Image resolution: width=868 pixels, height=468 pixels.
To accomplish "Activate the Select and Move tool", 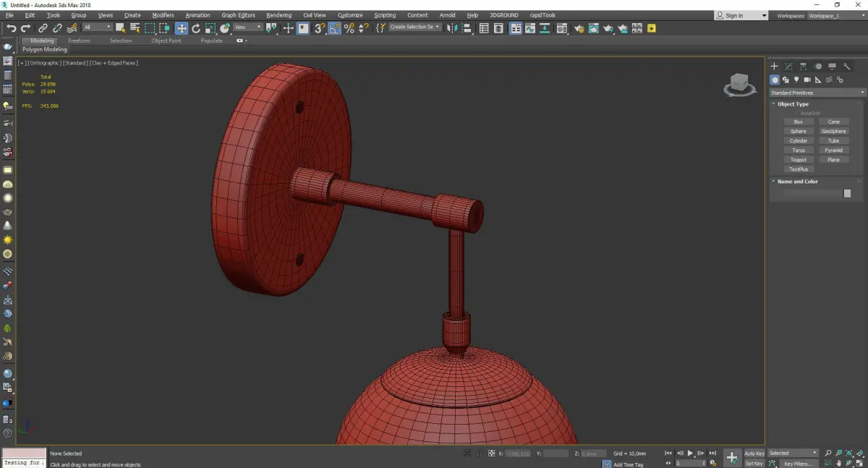I will pos(181,28).
